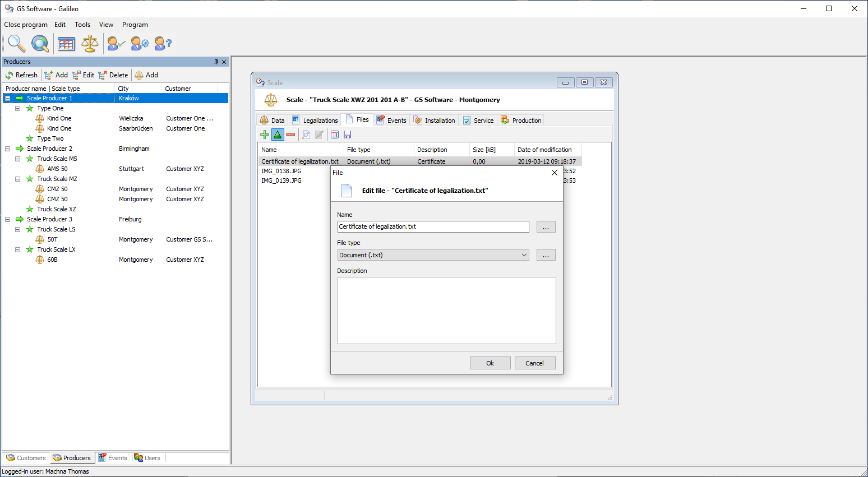Viewport: 868px width, 477px height.
Task: Collapse the Truck Scale MZ tree node
Action: [18, 179]
